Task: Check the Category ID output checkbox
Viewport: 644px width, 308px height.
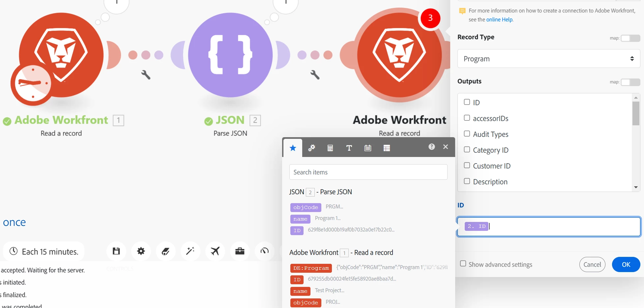Action: point(467,149)
